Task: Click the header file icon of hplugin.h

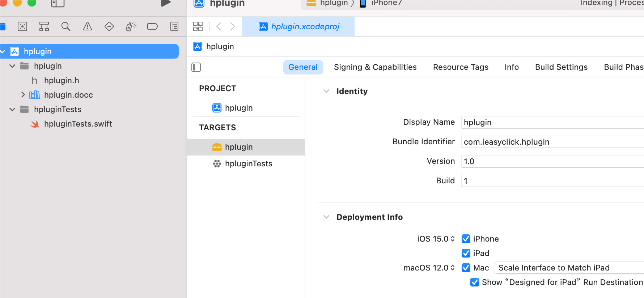Action: (x=35, y=80)
